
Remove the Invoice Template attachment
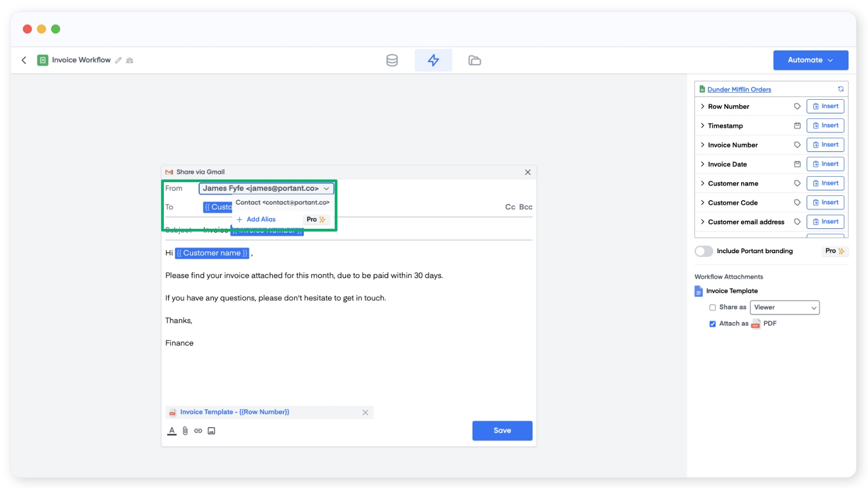[365, 413]
